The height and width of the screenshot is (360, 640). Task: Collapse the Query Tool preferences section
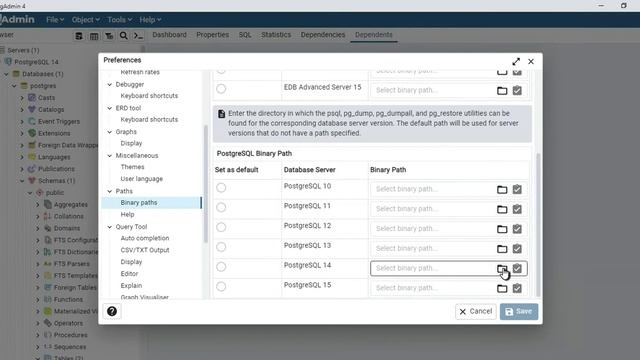(x=109, y=227)
